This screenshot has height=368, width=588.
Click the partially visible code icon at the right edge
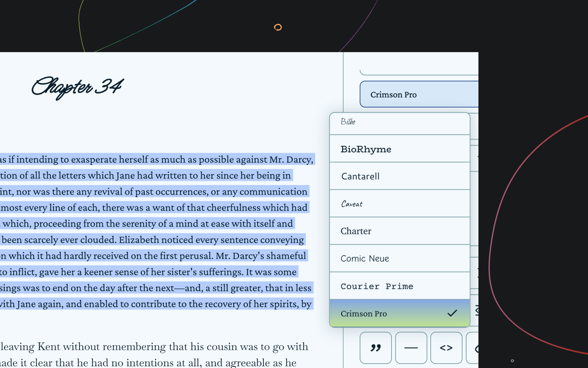pos(477,348)
